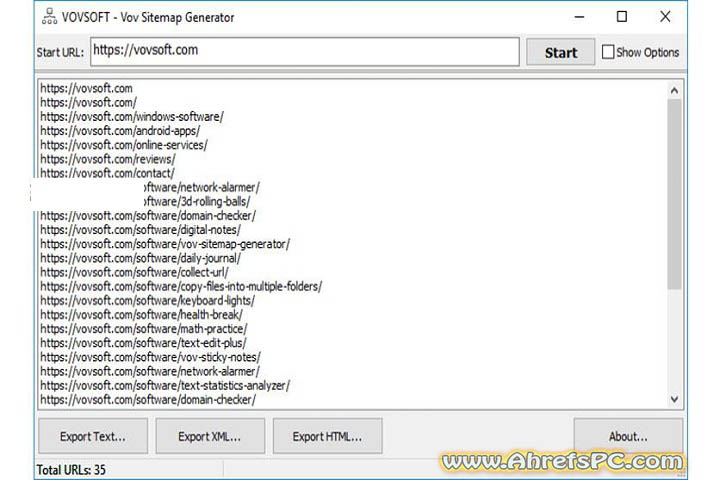Maximize the Sitemap Generator window
Screen dimensions: 720x480
(x=622, y=17)
